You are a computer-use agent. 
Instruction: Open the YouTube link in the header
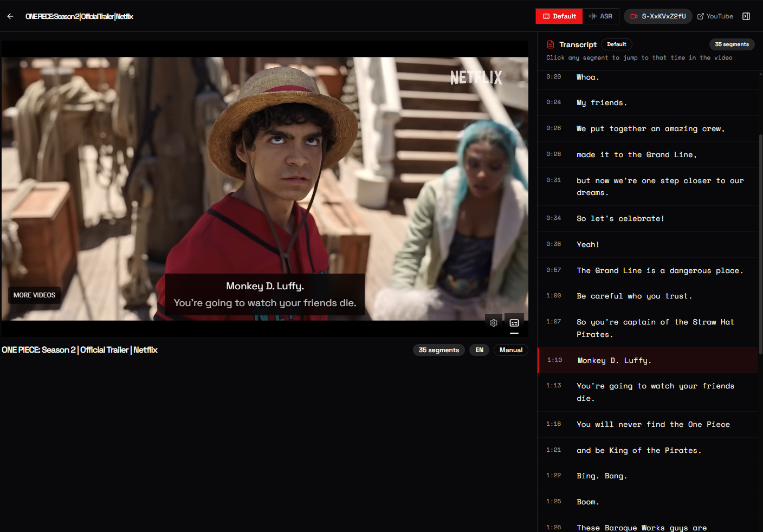(715, 16)
